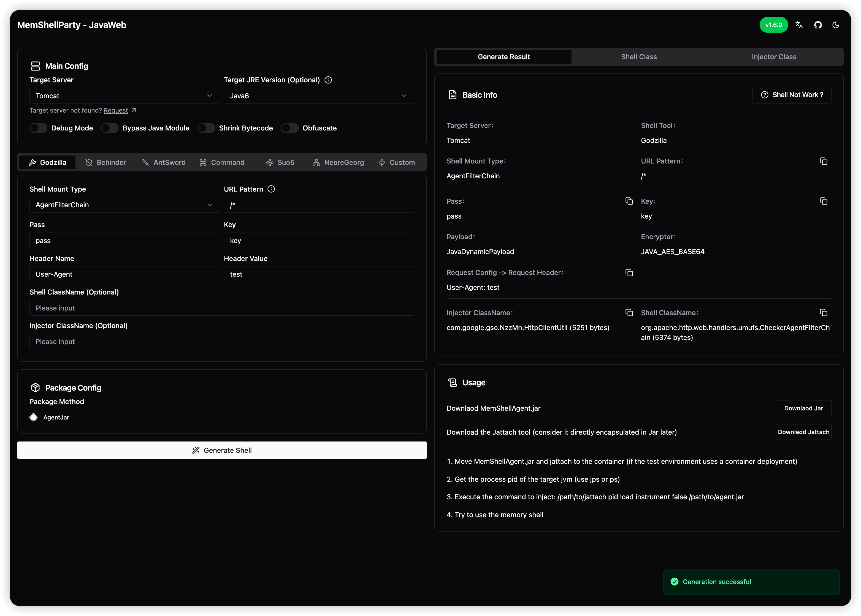Toggle Shrink Bytecode switch
Screen dimensions: 861x616
point(206,128)
